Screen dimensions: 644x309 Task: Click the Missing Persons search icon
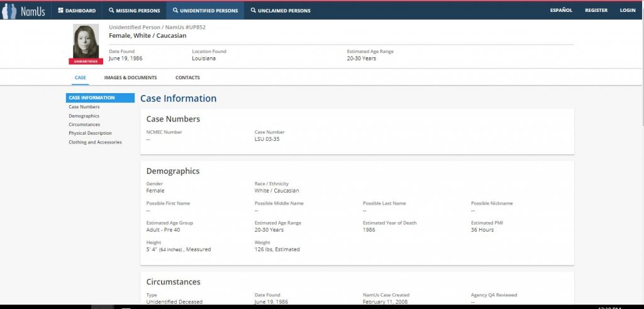pos(111,11)
